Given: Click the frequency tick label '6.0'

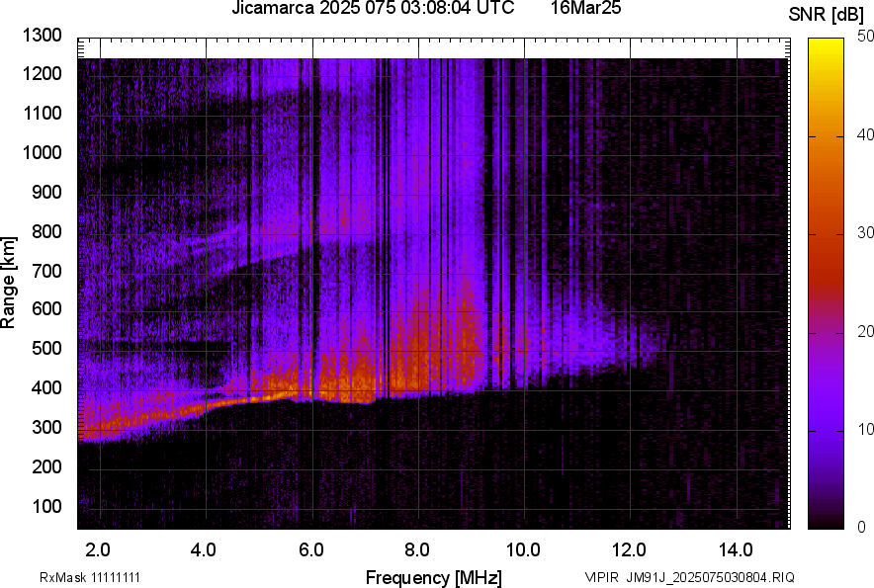Looking at the screenshot, I should [311, 550].
